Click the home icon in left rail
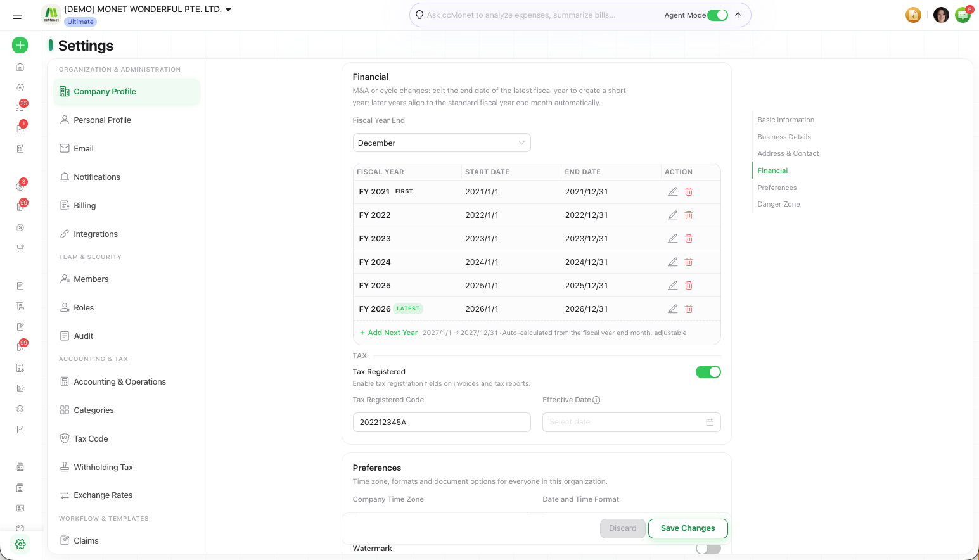Screen dimensions: 979x560 tap(20, 67)
